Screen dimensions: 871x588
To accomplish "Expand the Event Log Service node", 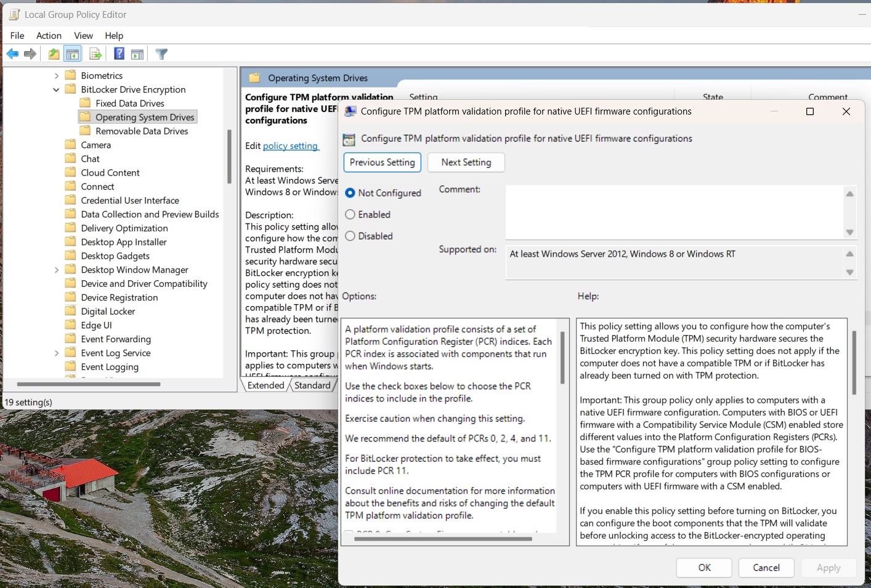I will coord(56,352).
